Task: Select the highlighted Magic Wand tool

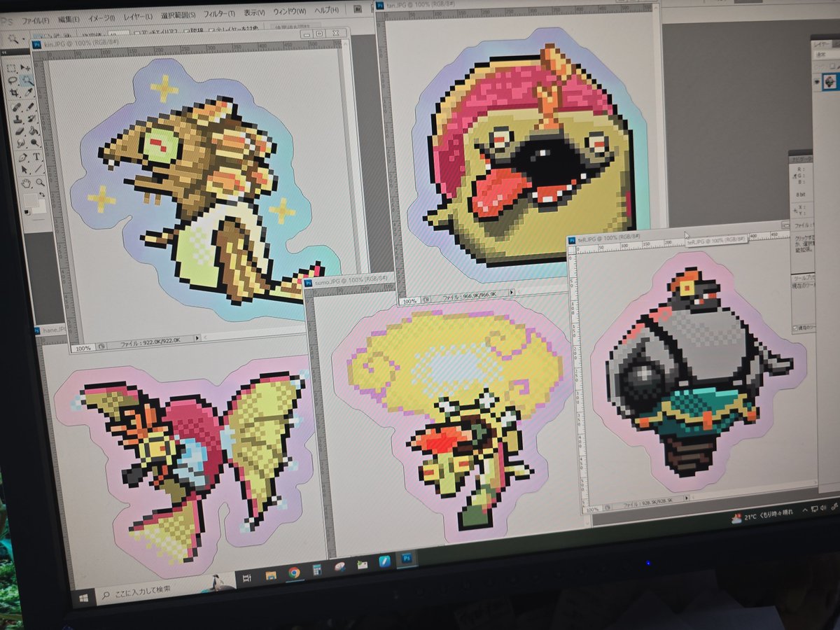Action: (x=27, y=80)
